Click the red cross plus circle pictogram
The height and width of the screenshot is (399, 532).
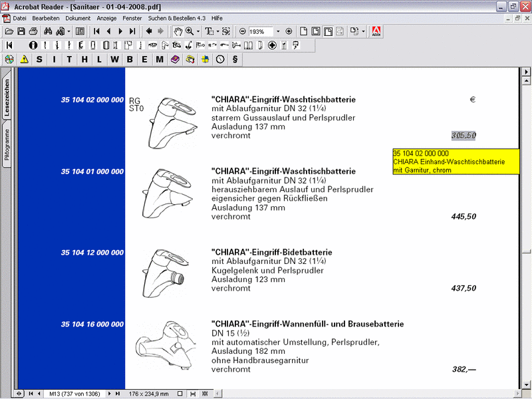click(x=272, y=45)
